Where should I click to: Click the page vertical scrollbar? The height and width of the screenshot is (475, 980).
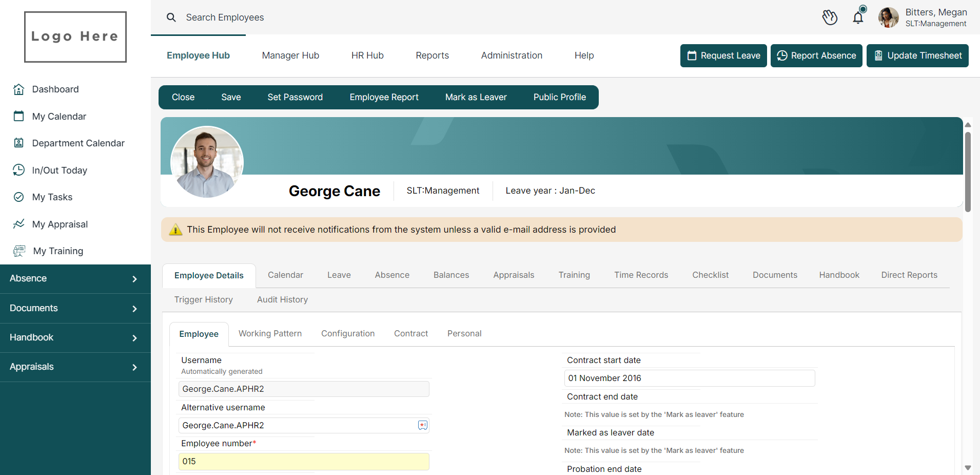click(x=968, y=172)
